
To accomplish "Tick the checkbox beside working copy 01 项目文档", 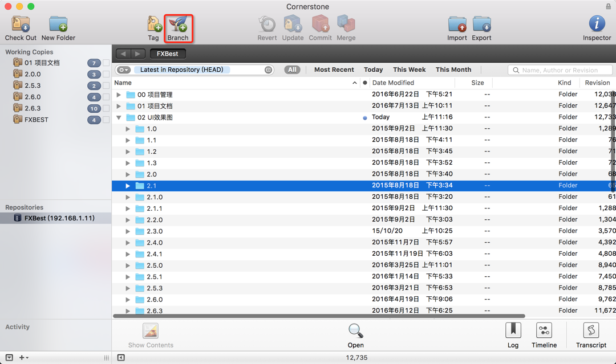I will pos(106,63).
